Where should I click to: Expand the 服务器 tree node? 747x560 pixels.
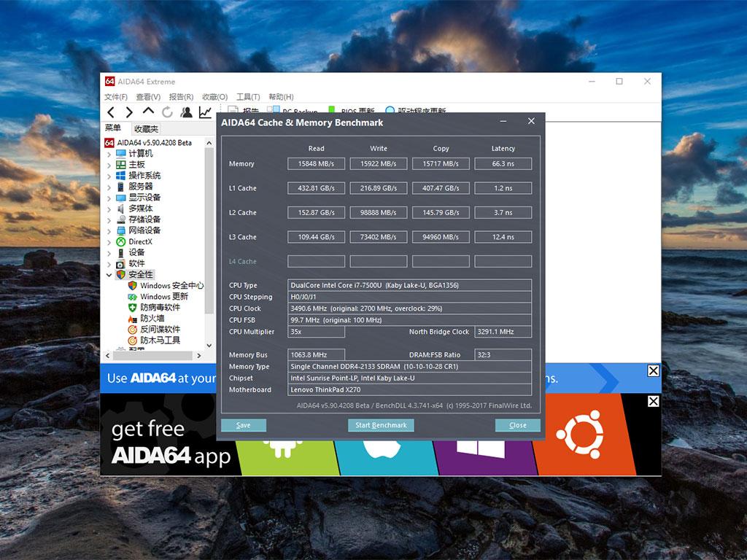(x=109, y=187)
